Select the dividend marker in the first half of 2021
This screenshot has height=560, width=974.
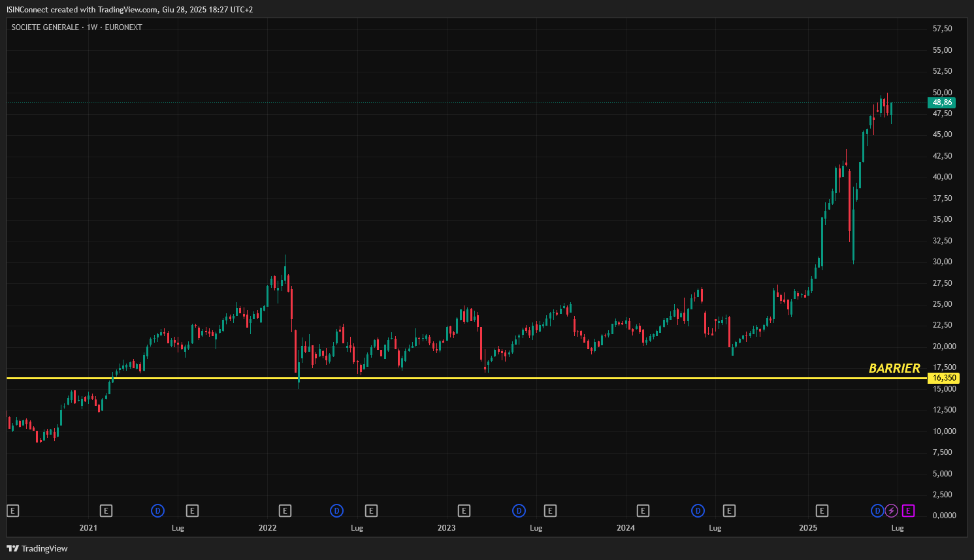[x=157, y=511]
